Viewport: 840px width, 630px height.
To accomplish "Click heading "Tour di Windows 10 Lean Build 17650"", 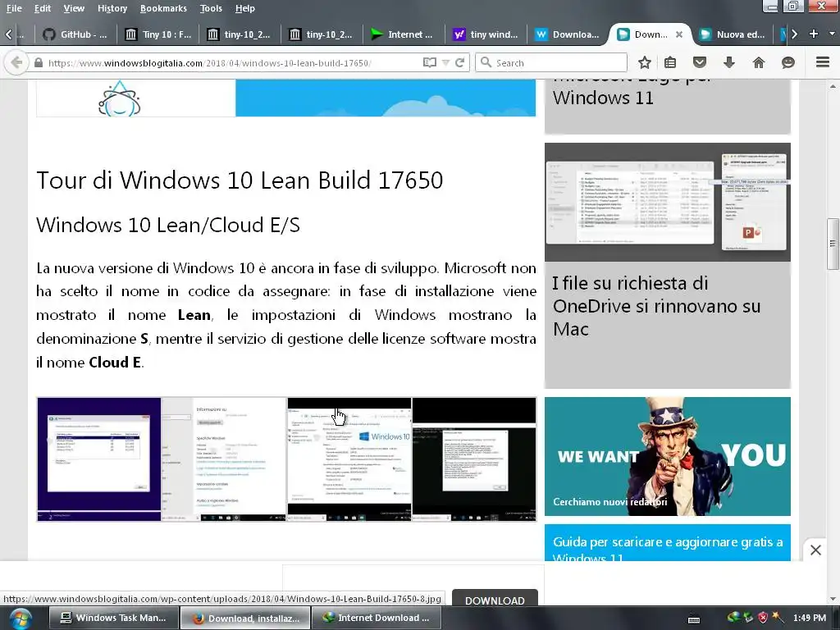I will [x=240, y=180].
